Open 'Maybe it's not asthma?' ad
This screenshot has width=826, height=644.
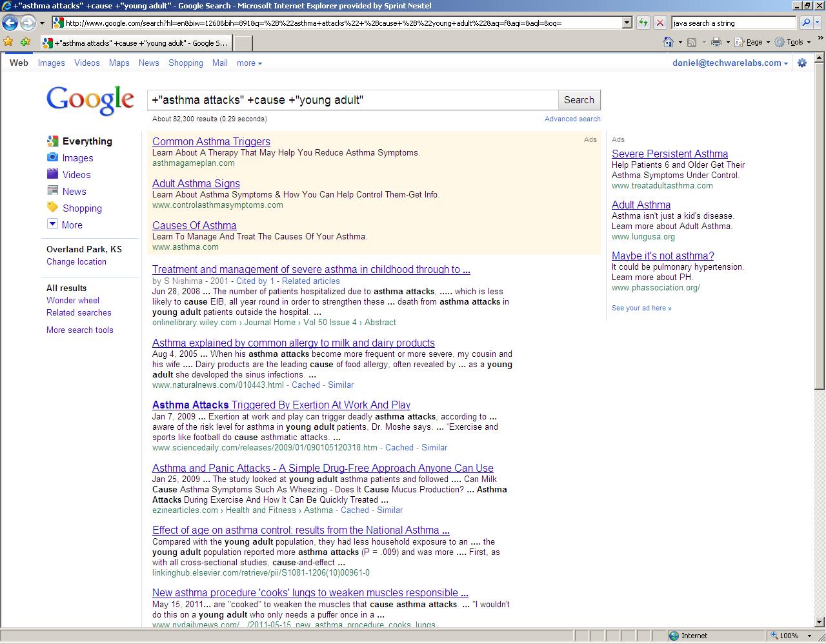(663, 256)
